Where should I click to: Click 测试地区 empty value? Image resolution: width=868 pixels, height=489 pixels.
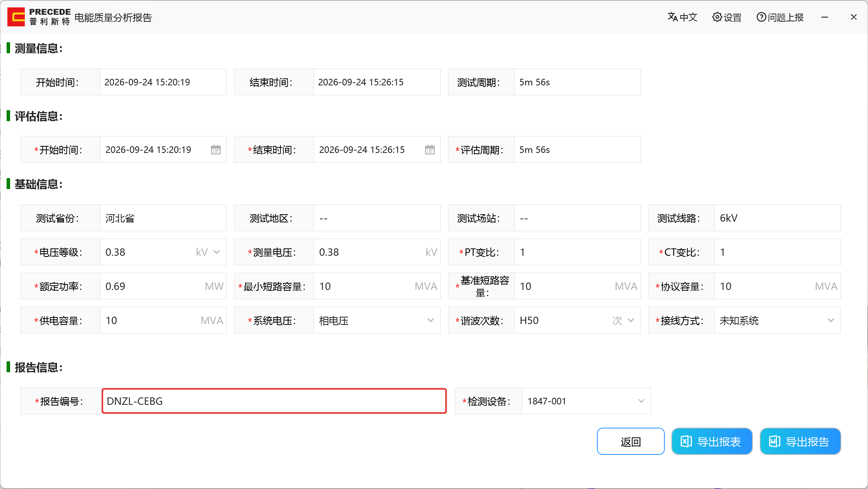[377, 218]
